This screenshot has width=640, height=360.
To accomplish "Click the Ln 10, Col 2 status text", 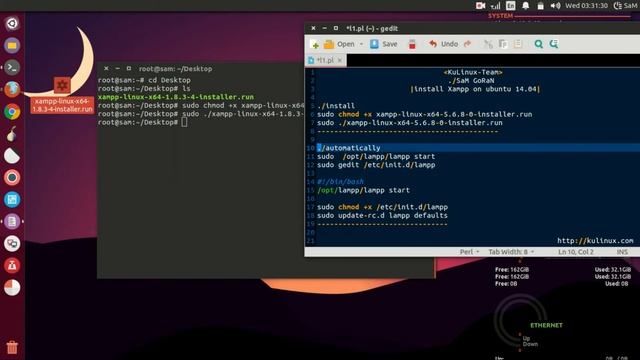I will click(x=576, y=252).
